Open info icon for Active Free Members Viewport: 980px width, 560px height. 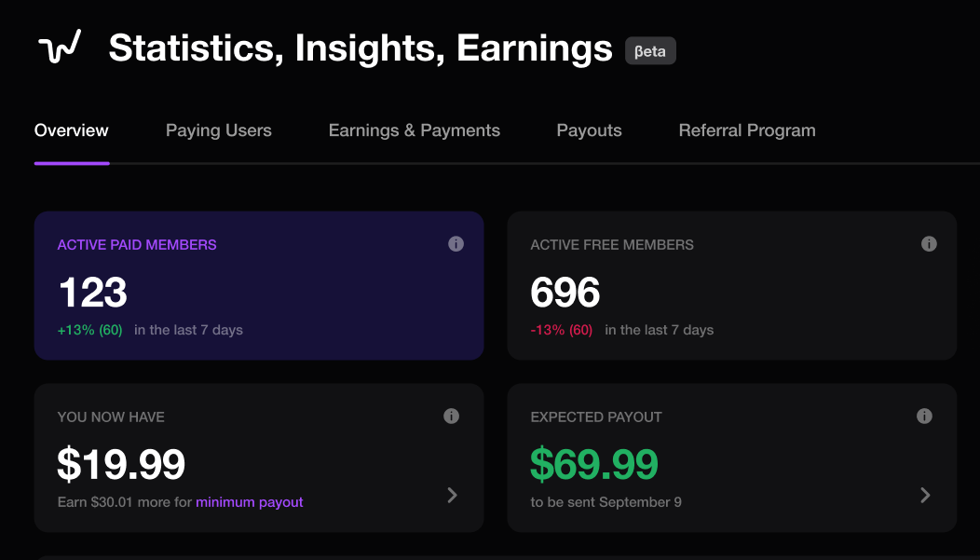pyautogui.click(x=929, y=244)
